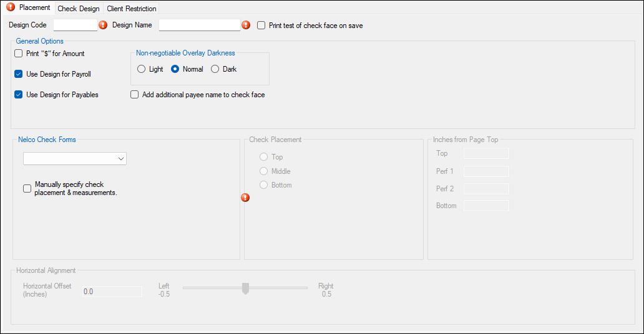Click the Horizontal Offset inches field

click(x=112, y=291)
